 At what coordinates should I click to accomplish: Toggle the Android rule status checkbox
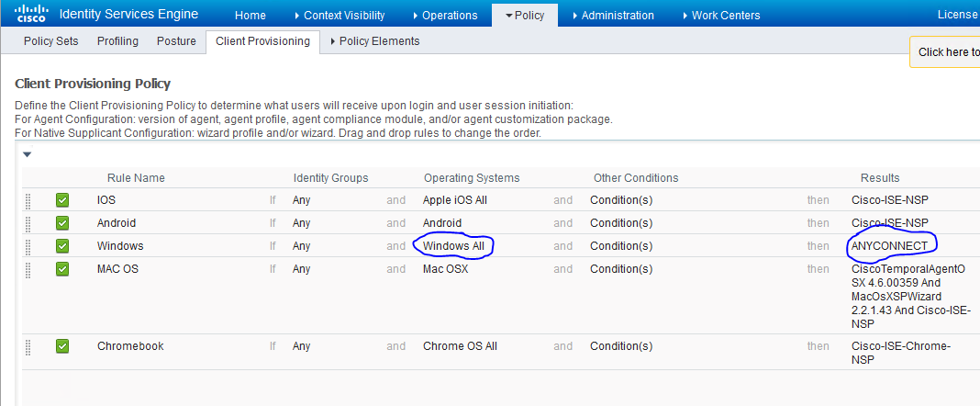(x=61, y=222)
